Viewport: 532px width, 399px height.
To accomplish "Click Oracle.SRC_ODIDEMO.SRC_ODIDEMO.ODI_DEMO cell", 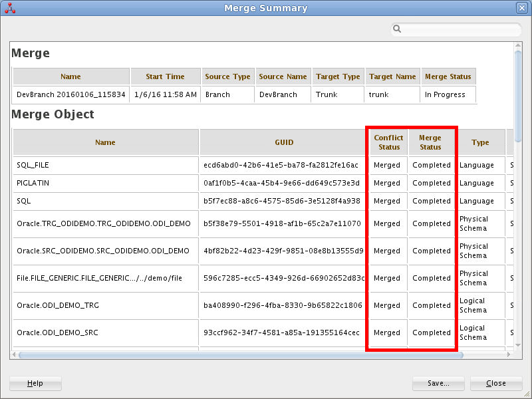I will point(106,251).
